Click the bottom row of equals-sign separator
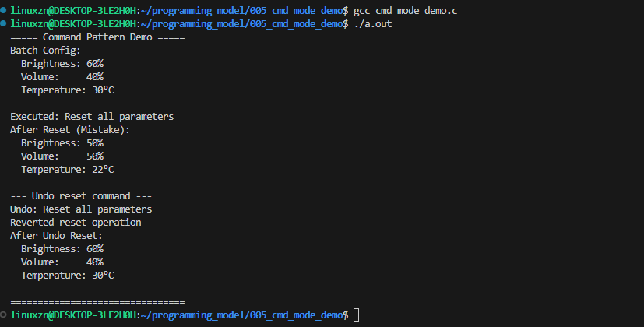This screenshot has height=327, width=644. (97, 302)
